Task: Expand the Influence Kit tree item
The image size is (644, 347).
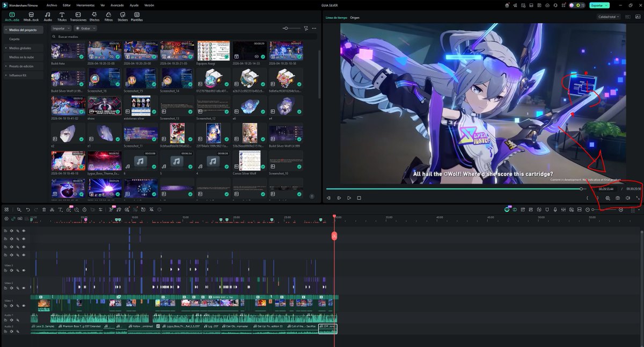Action: 6,75
